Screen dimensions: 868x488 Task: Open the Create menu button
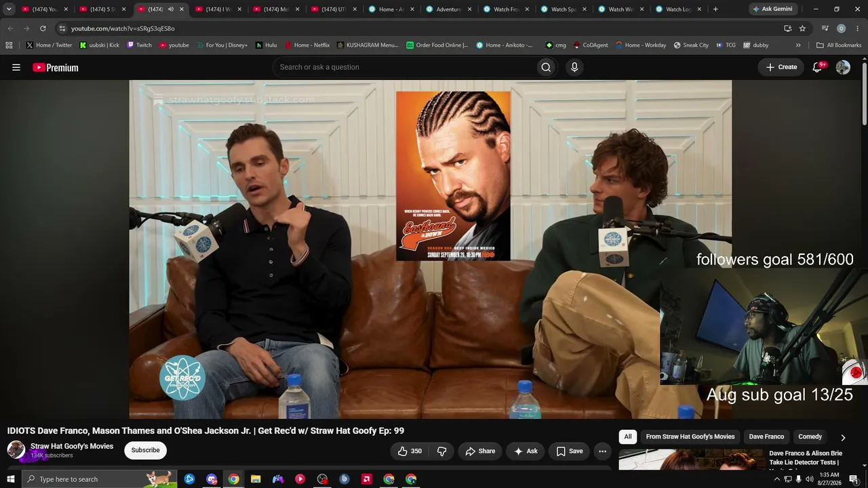click(781, 67)
